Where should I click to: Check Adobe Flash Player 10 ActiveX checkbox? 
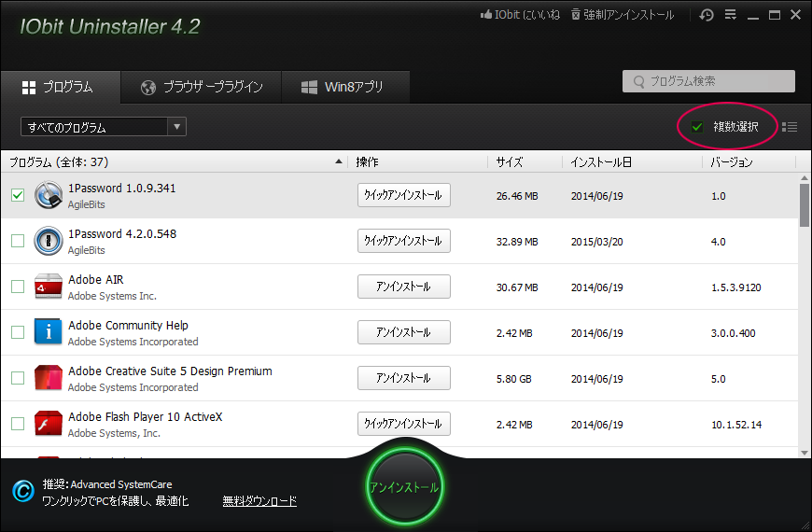point(18,423)
